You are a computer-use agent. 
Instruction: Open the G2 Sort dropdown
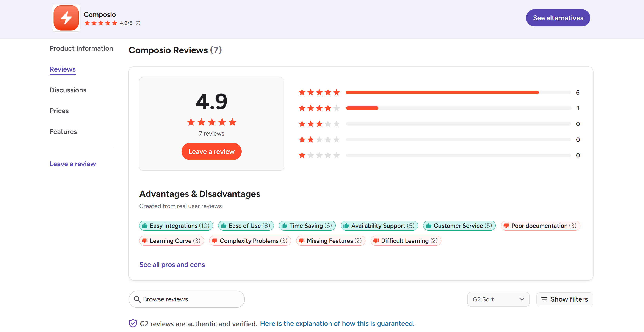(498, 299)
